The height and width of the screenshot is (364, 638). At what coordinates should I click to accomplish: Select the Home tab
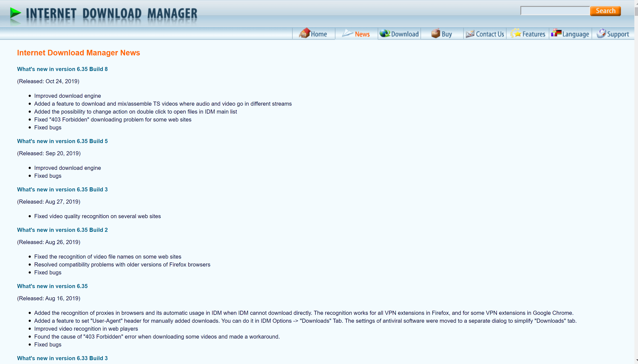pyautogui.click(x=314, y=34)
